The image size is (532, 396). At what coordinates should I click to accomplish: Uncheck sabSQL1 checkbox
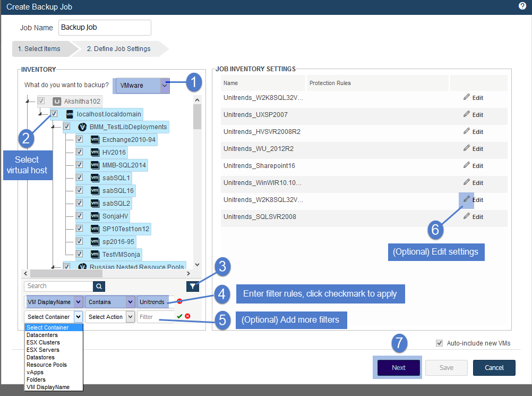point(80,178)
